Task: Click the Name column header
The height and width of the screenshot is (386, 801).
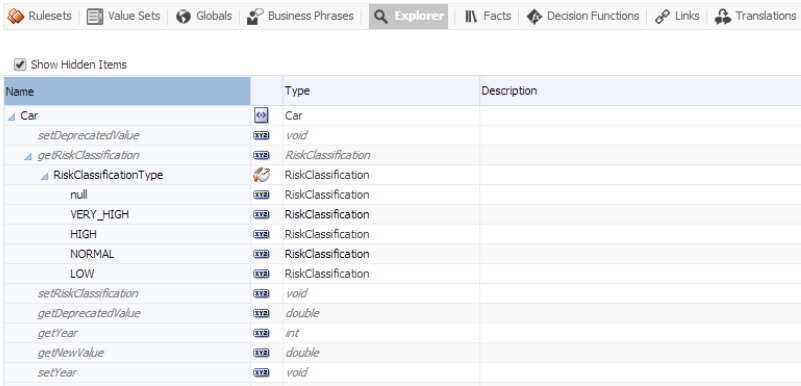Action: click(127, 91)
